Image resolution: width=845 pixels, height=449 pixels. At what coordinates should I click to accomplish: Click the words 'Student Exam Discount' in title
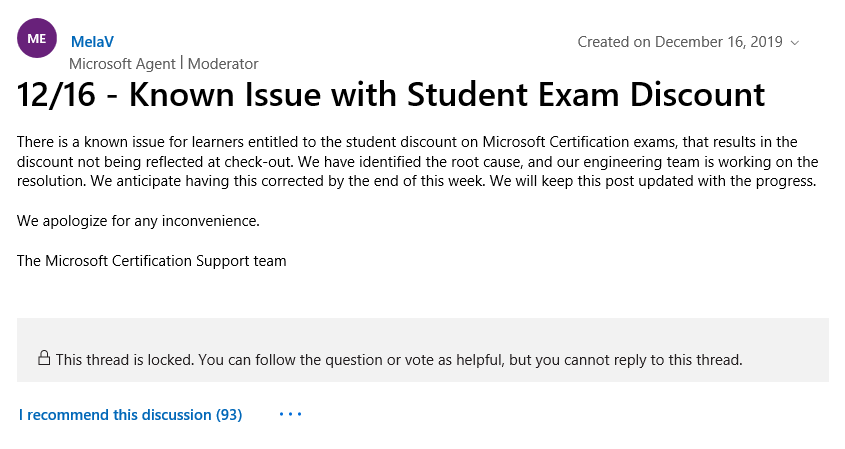point(586,95)
